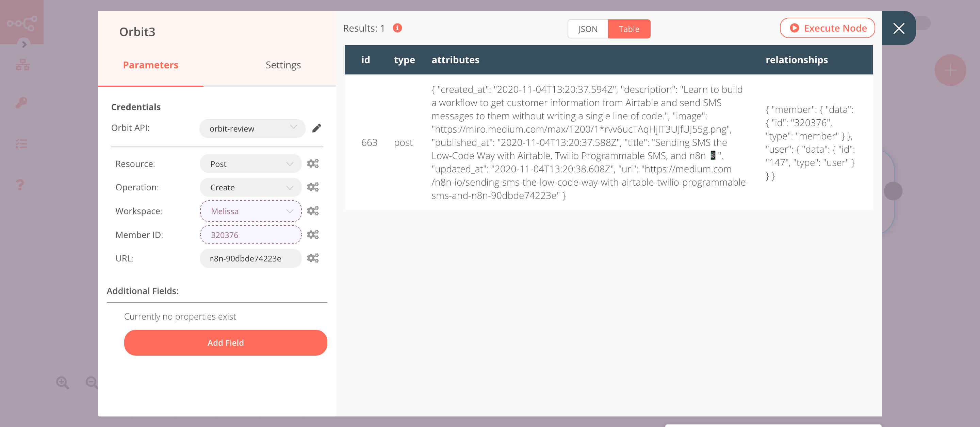Viewport: 980px width, 427px height.
Task: Click the Add Field button
Action: pyautogui.click(x=226, y=343)
